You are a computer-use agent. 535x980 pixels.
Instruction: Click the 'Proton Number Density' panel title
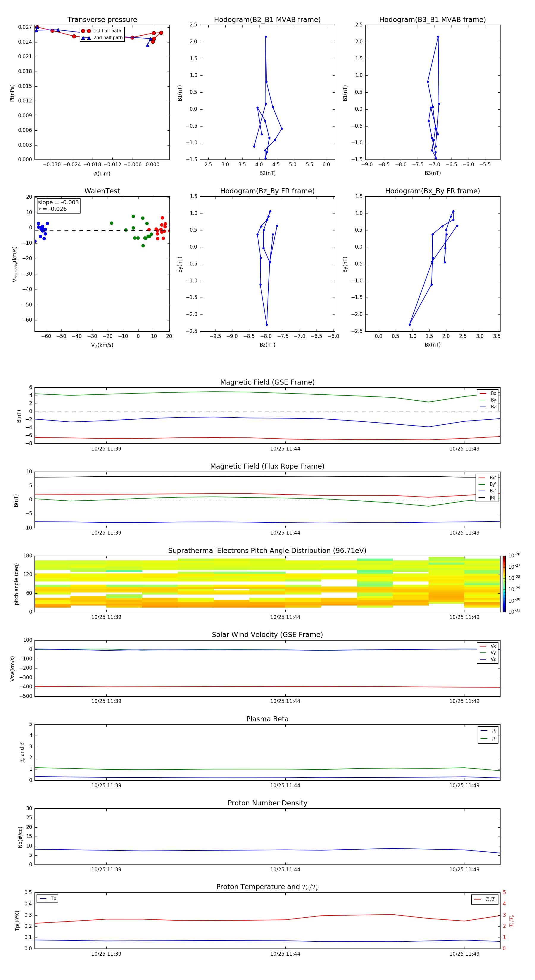pyautogui.click(x=267, y=804)
